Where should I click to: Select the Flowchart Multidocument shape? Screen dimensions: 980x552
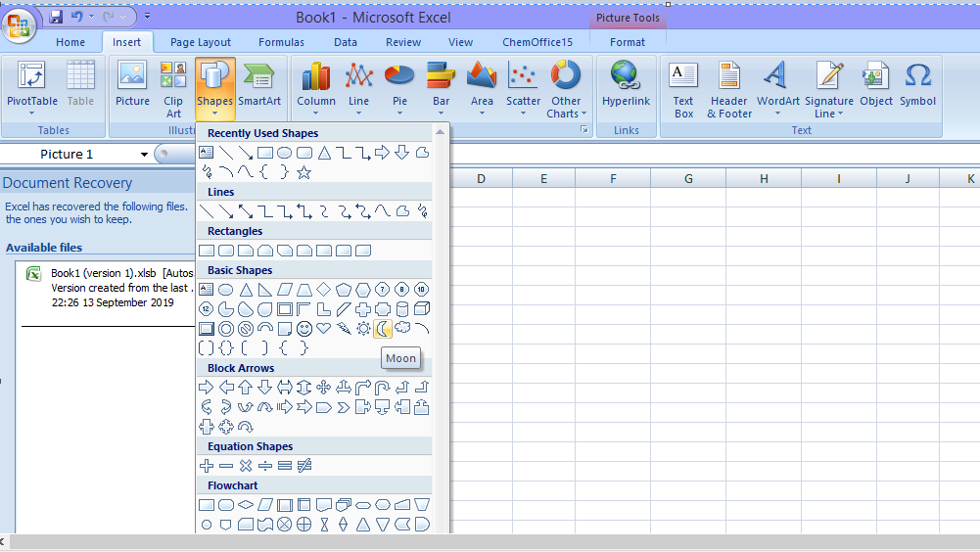[x=343, y=504]
